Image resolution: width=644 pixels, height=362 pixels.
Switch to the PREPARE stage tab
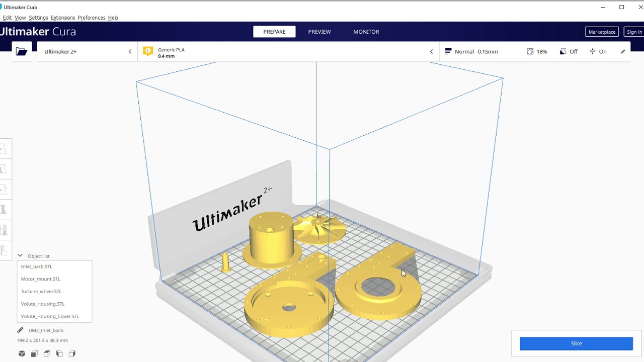pos(274,32)
